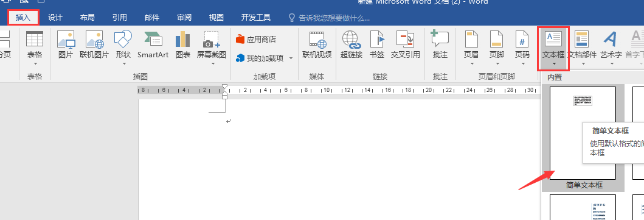644x220 pixels.
Task: Expand the 表格 dropdown arrow
Action: click(x=35, y=64)
